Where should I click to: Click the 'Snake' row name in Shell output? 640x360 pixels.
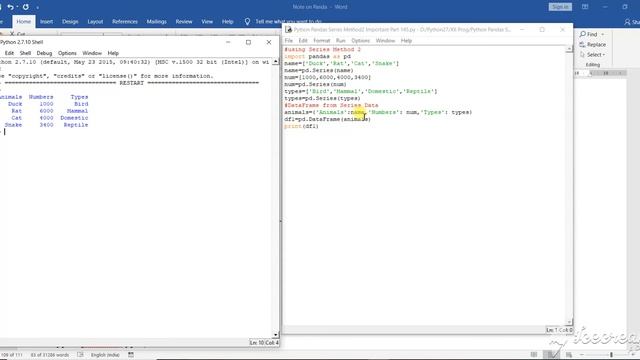click(13, 125)
